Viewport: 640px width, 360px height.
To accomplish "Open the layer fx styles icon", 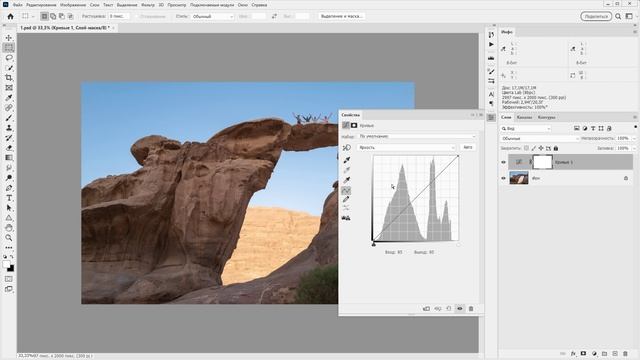I will click(573, 353).
